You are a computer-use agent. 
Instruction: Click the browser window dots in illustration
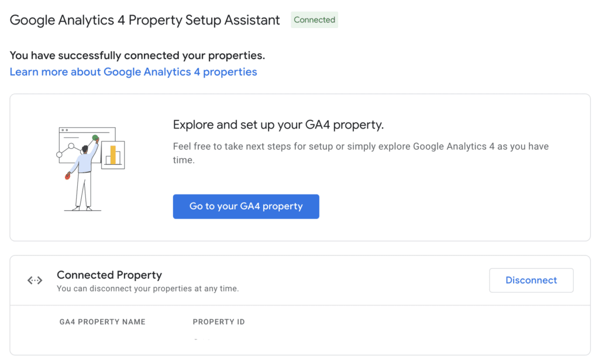pos(64,130)
